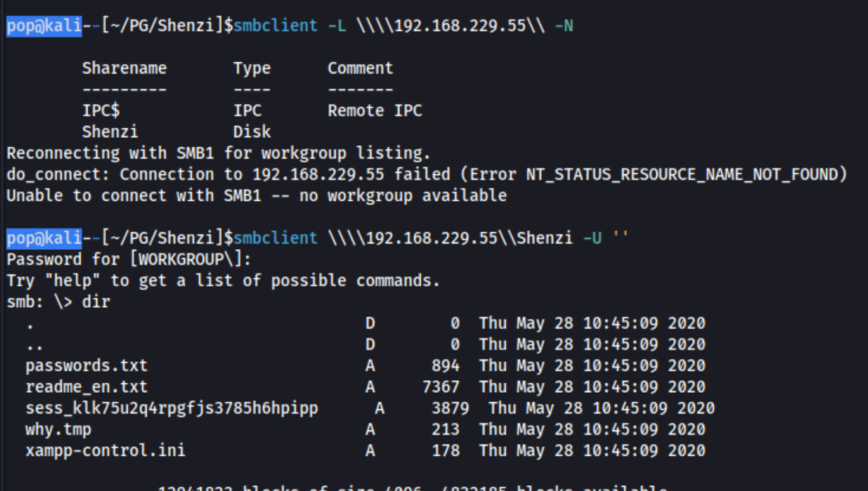Screen dimensions: 868x491
Task: Click the passwords.txt filename
Action: coord(86,366)
